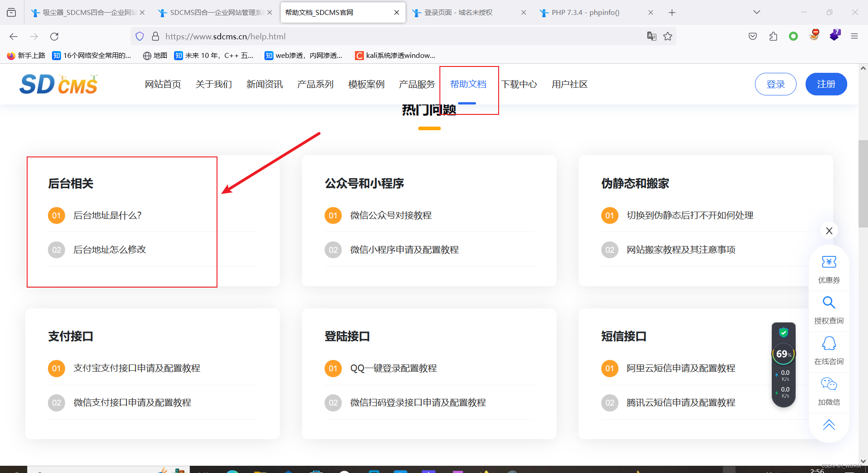Open 网站搬家教程及其注意事项 link
This screenshot has width=868, height=473.
(x=681, y=250)
